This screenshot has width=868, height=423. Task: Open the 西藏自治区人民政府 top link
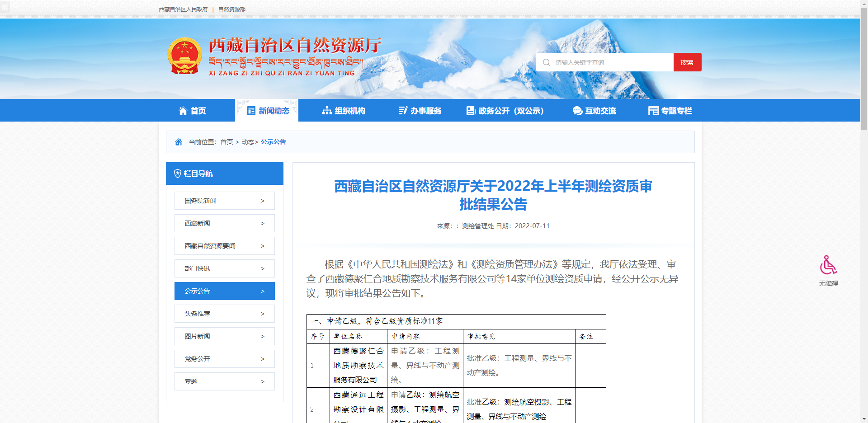click(183, 9)
